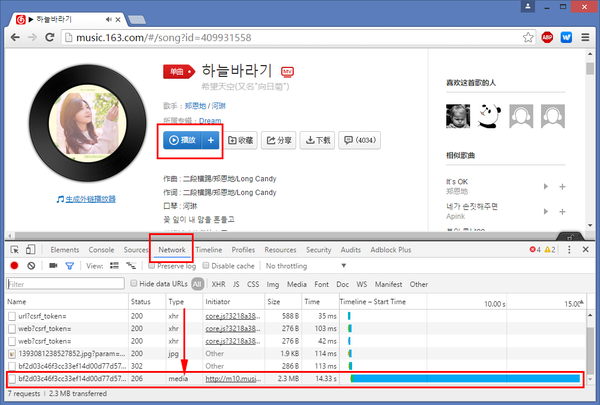Viewport: 600px width, 405px height.
Task: Open Adblock Plus extension icon
Action: point(547,38)
